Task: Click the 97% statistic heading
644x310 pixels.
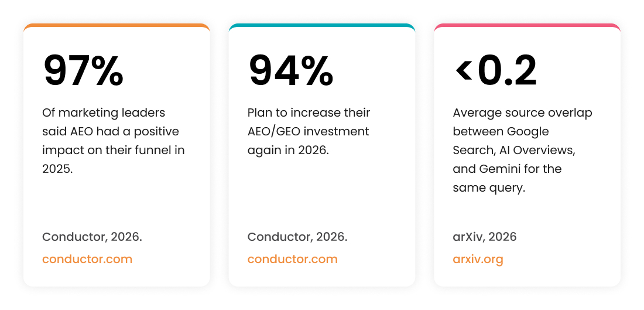Action: point(83,71)
